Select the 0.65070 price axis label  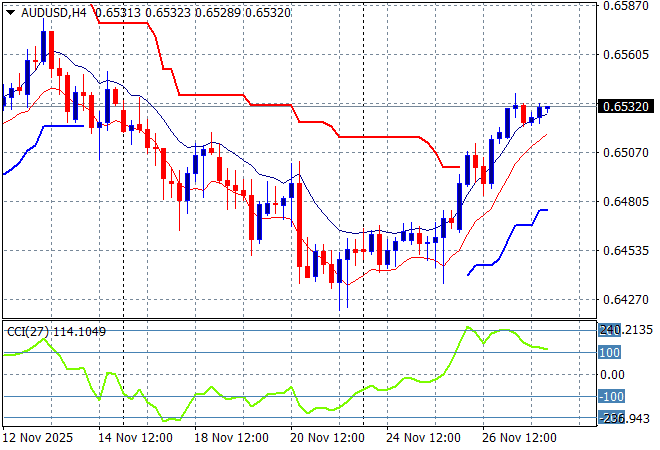626,152
